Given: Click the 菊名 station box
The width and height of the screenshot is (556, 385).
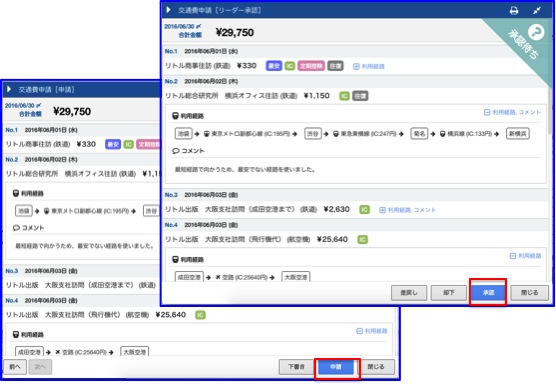Looking at the screenshot, I should click(419, 134).
